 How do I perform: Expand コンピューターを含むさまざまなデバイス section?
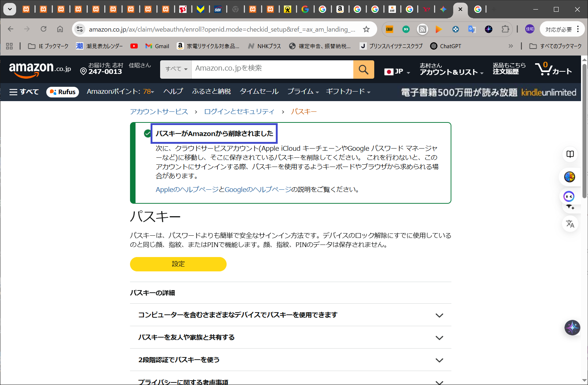(439, 315)
